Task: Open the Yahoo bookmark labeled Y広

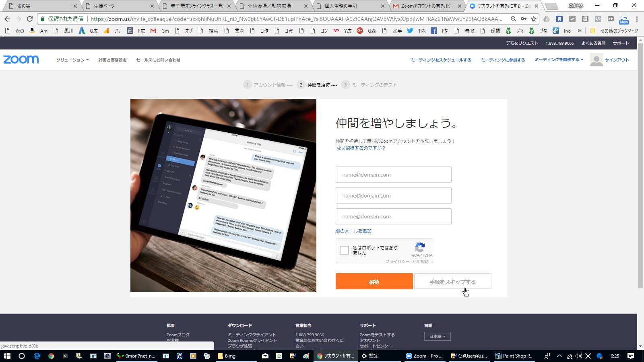Action: tap(343, 31)
